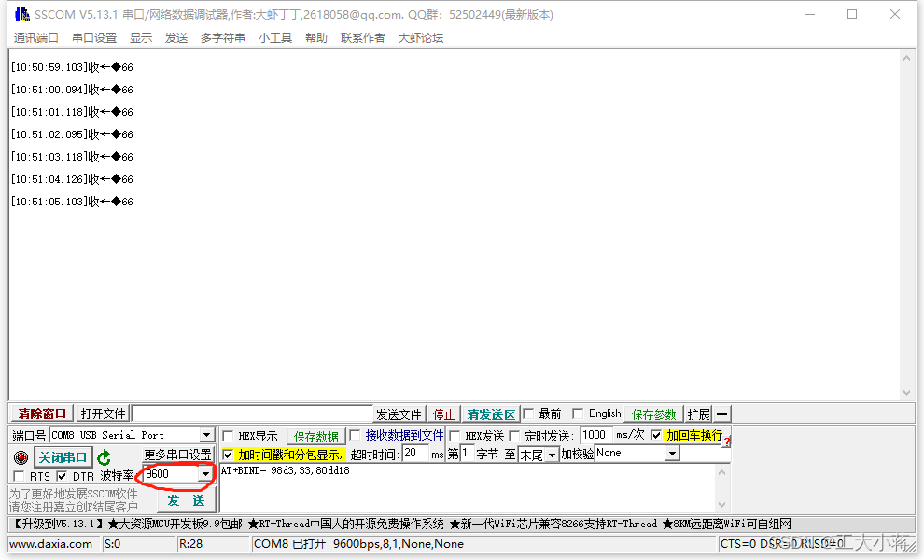This screenshot has width=924, height=560.
Task: Click the 保存参数 button
Action: coord(654,414)
